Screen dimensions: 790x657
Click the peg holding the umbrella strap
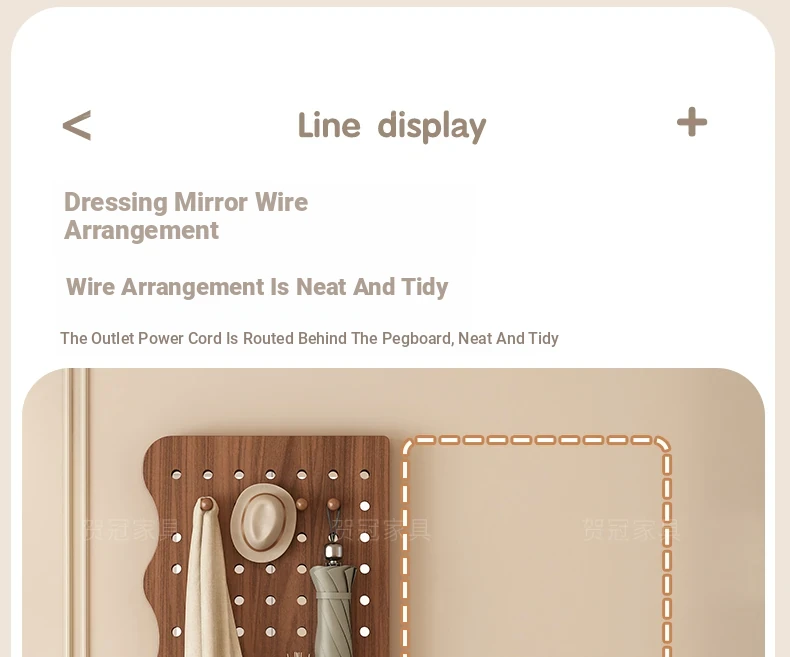333,503
